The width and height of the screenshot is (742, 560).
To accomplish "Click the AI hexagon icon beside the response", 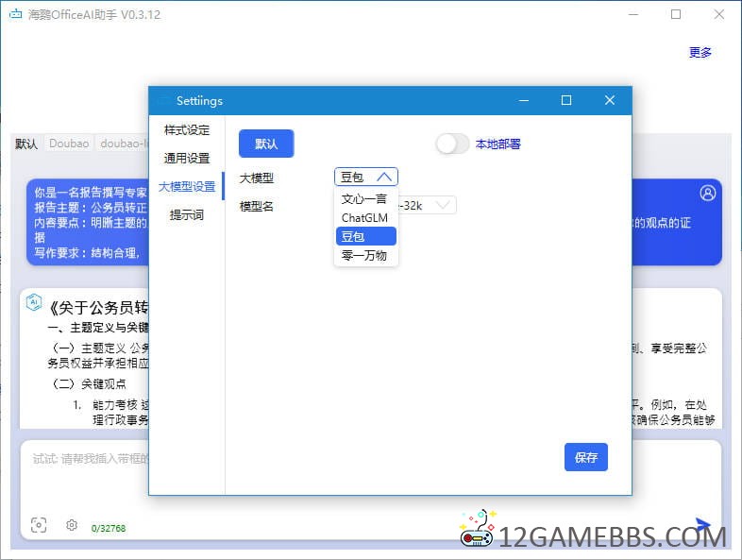I will pos(34,302).
